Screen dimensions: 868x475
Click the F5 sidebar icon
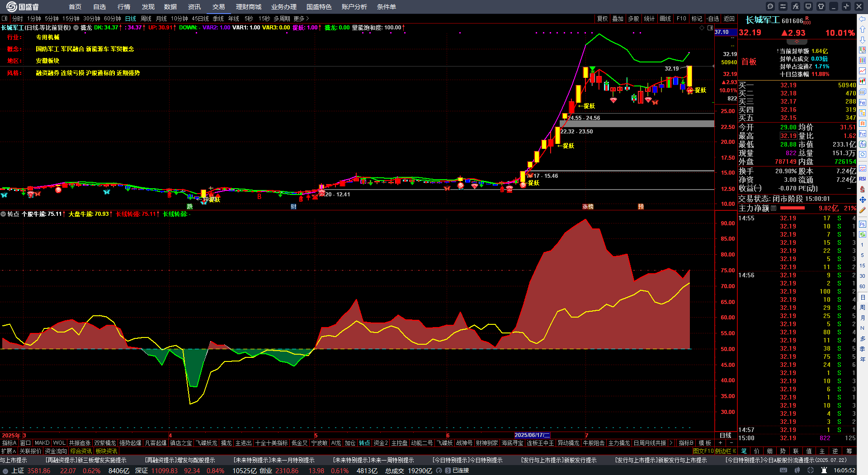point(863,224)
